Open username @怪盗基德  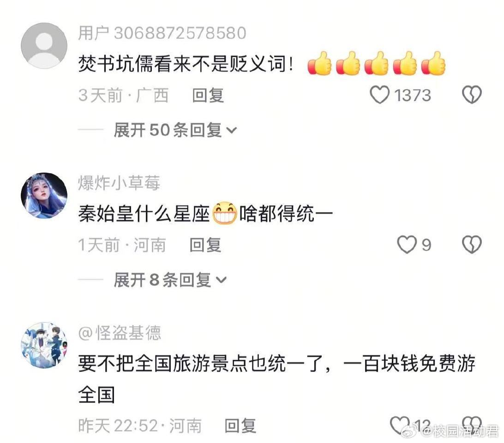[x=120, y=333]
